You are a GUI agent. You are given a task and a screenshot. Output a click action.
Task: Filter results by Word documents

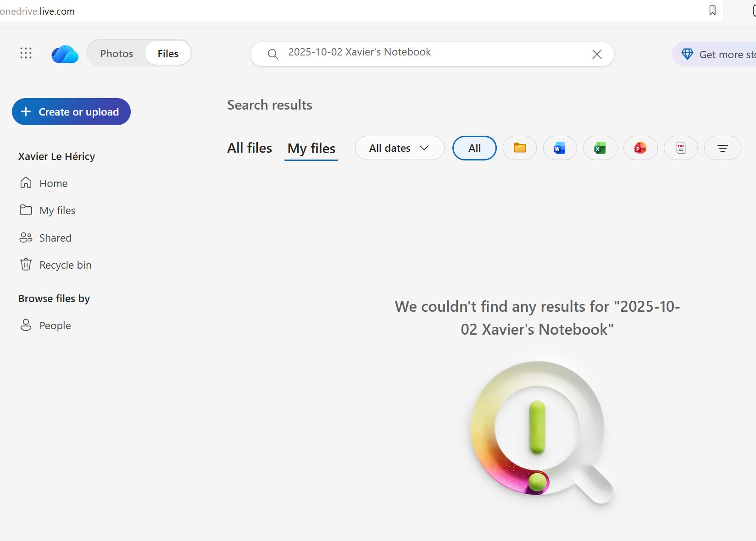pos(560,148)
